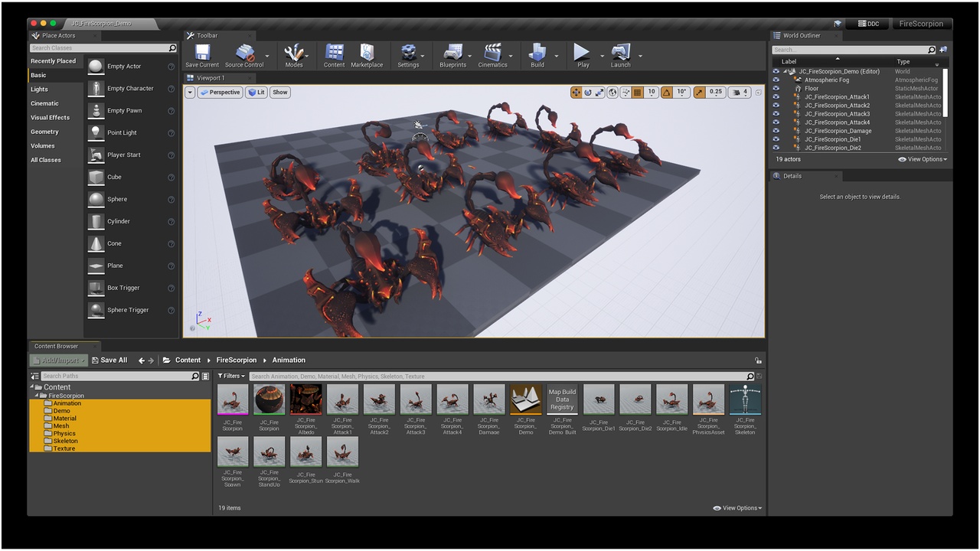Toggle visibility of JC_FireScorpion_Attack1
The width and height of the screenshot is (980, 551).
point(776,97)
